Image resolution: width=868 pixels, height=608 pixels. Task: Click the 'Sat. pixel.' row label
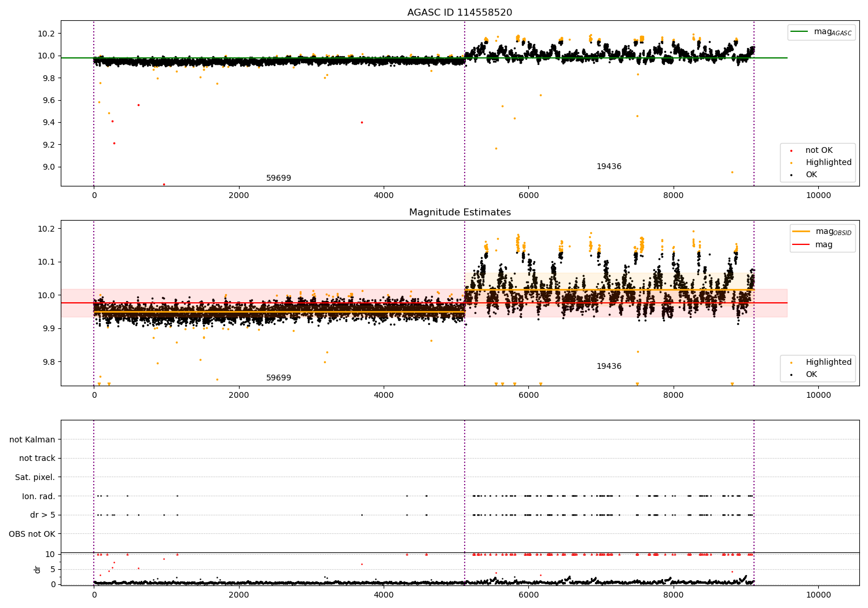click(35, 478)
